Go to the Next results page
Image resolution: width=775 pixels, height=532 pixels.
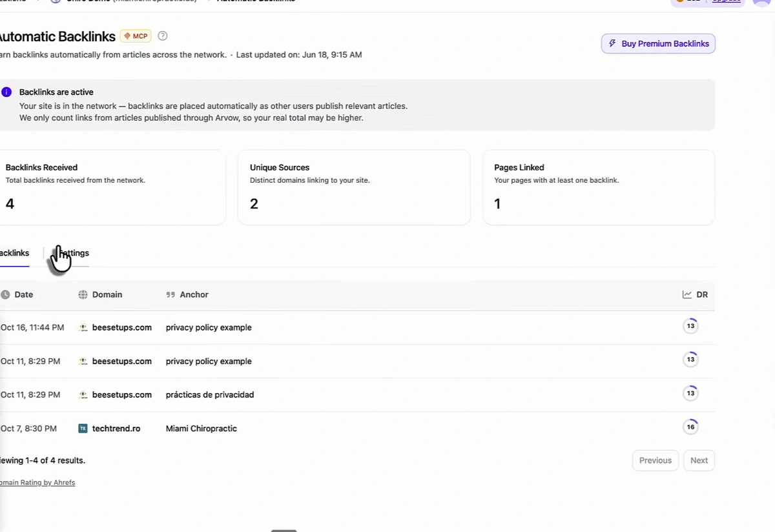click(699, 460)
